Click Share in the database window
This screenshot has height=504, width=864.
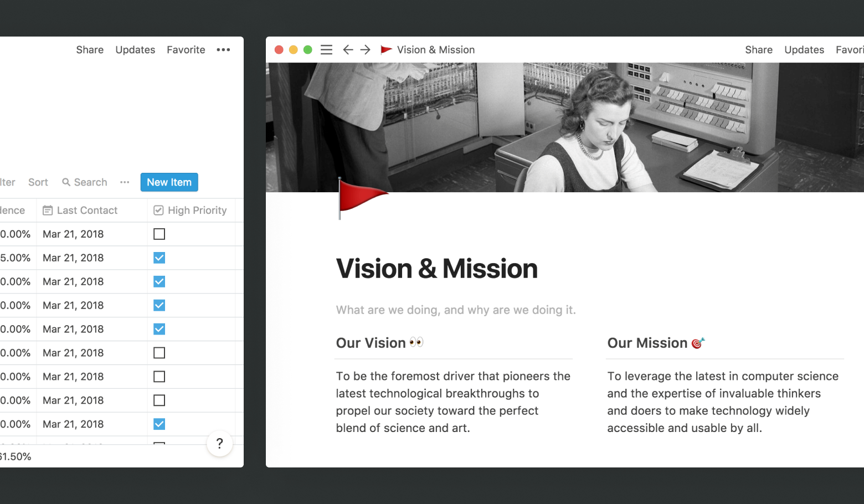coord(90,50)
